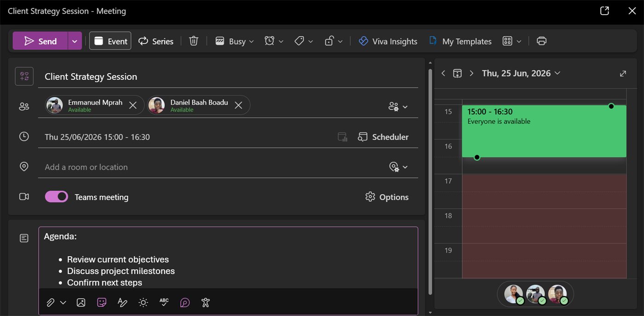Open Viva Insights
644x316 pixels.
(x=388, y=41)
